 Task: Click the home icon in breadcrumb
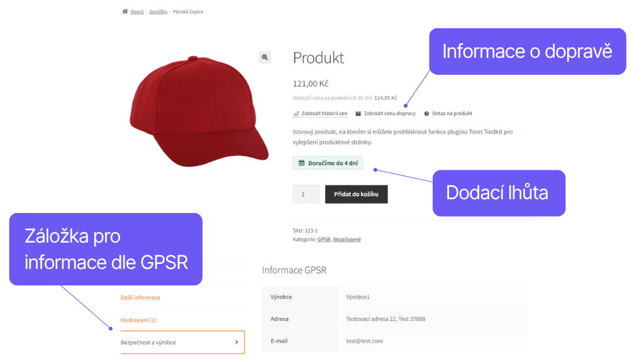coord(125,11)
